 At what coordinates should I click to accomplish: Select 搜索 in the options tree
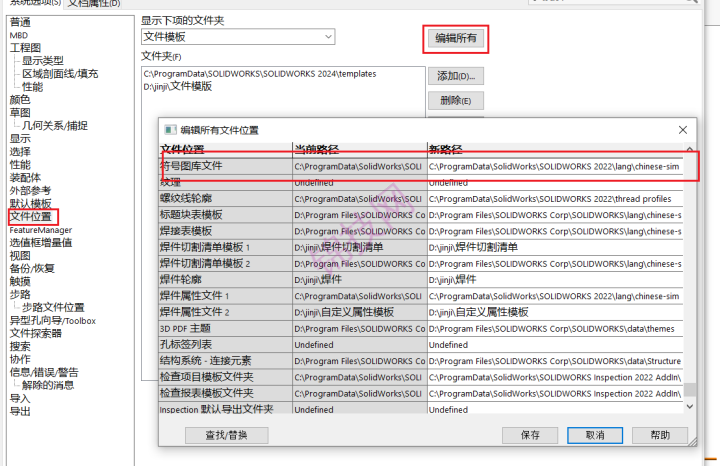pyautogui.click(x=20, y=346)
